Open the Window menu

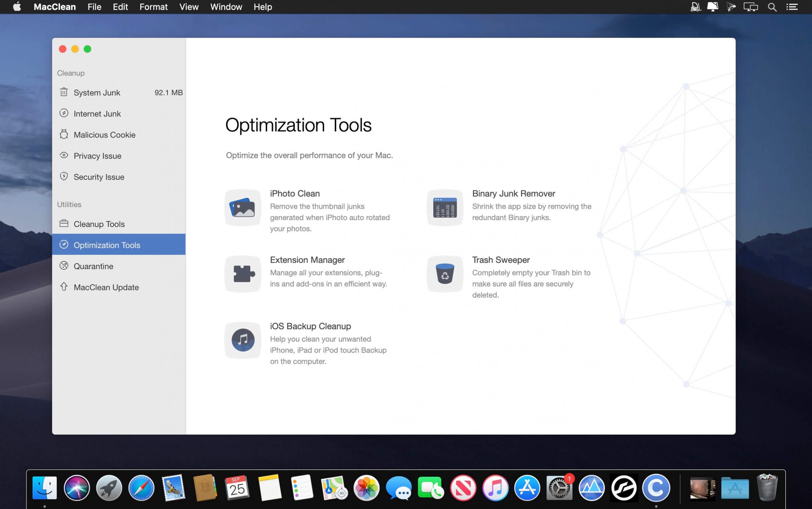(226, 7)
